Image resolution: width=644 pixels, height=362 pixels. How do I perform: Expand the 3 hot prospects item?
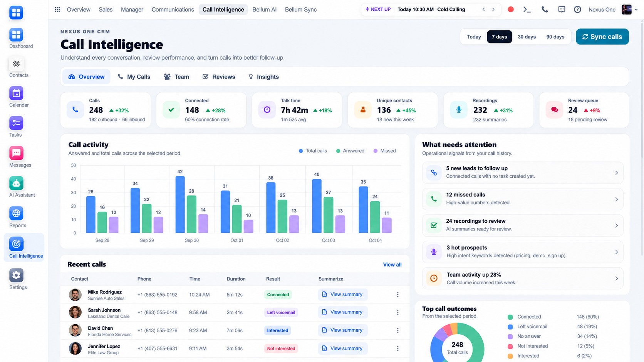point(523,252)
